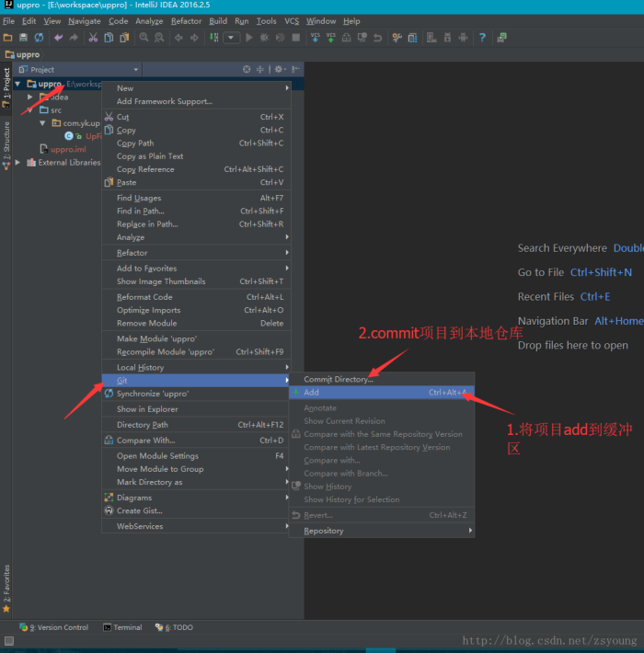Click the Find magnifier toolbar icon
644x653 pixels.
(144, 38)
